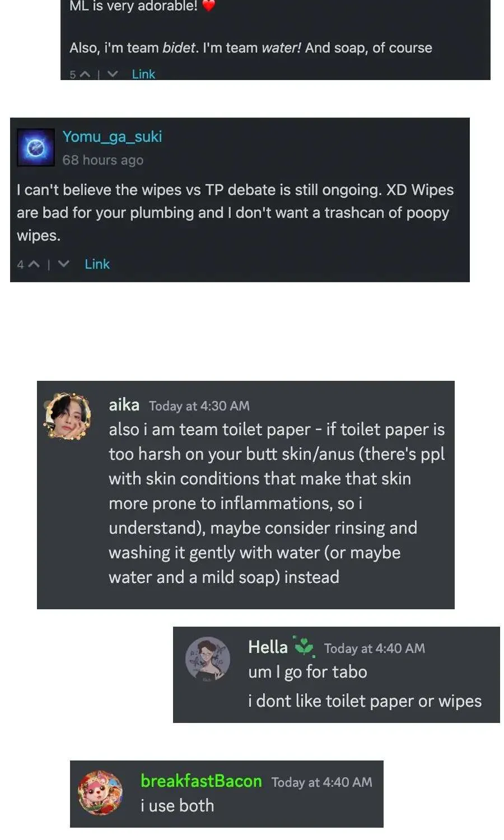Click the green plant badge beside Hella

(x=304, y=646)
